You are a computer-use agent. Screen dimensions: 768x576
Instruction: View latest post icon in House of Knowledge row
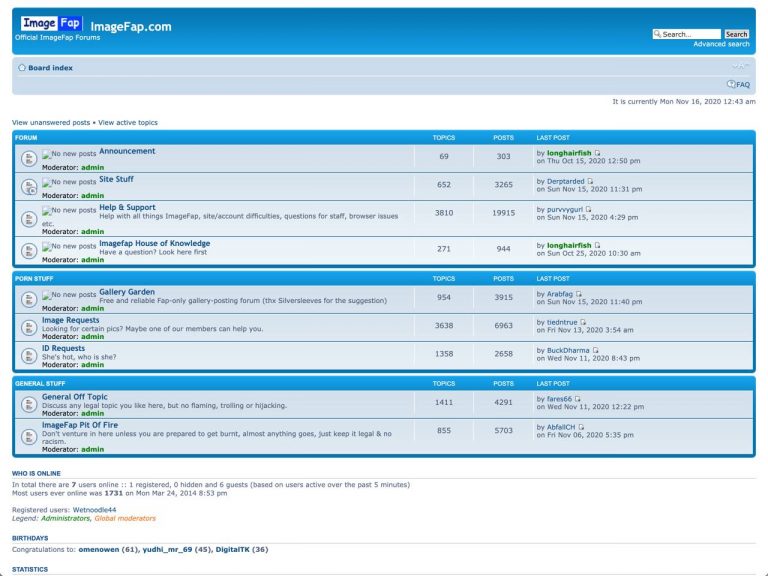click(x=597, y=245)
